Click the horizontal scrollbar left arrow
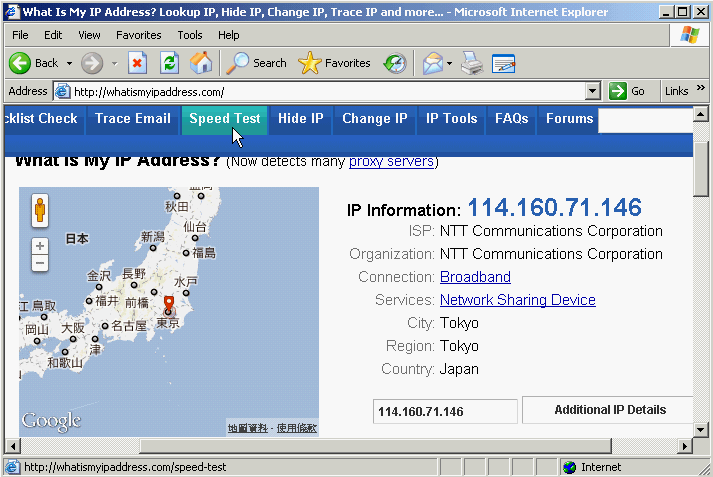The width and height of the screenshot is (713, 477). pos(13,446)
